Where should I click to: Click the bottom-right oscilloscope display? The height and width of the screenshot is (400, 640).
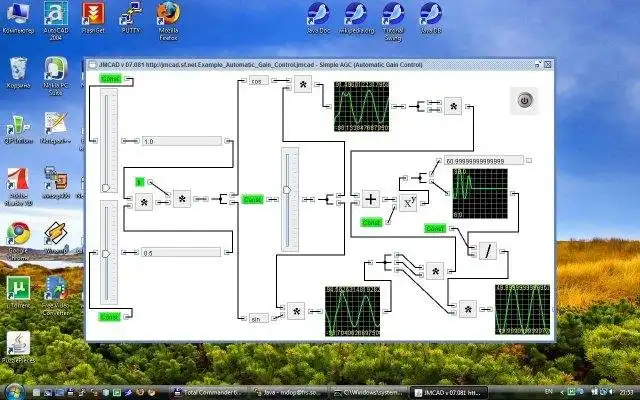[522, 309]
